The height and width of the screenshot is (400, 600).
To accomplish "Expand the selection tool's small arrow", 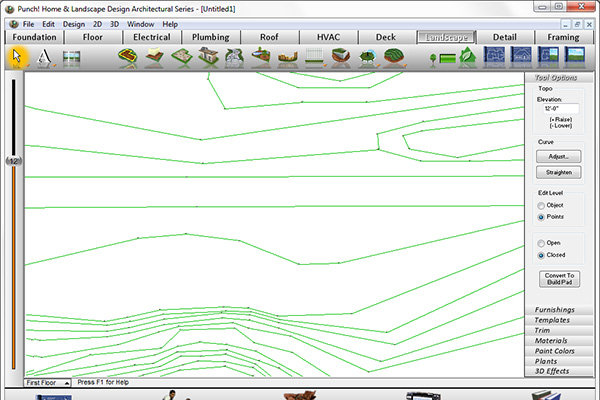I will [28, 66].
